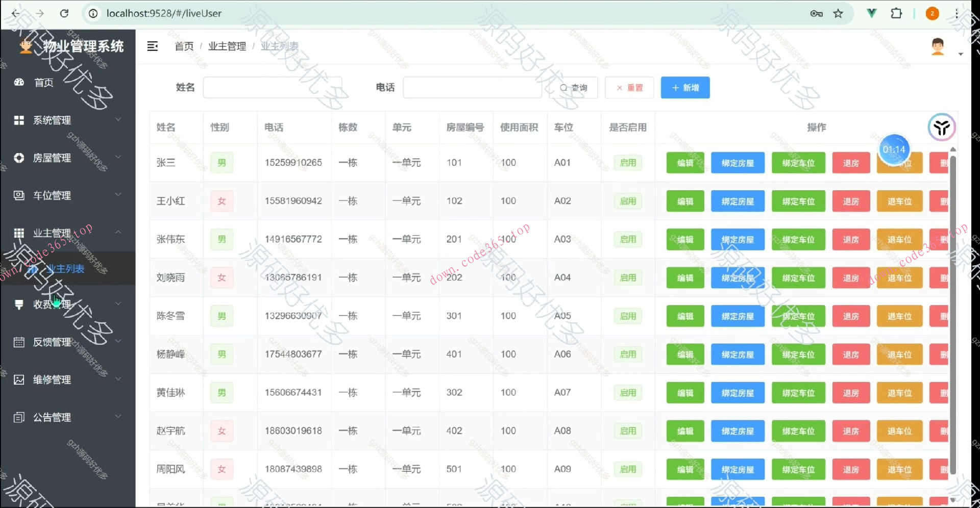This screenshot has height=508, width=980.
Task: Disable 启用 status for 张三
Action: 627,162
